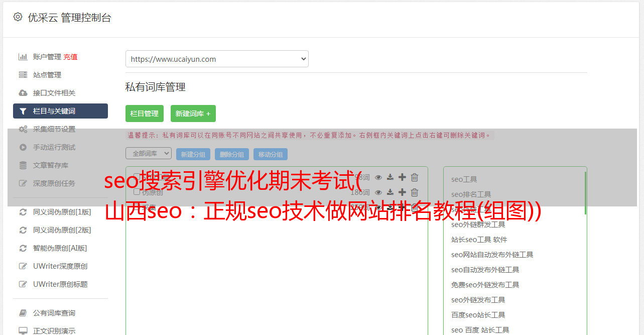Screen dimensions: 644x335
Task: Click the trash icon in the 186词 row
Action: point(415,192)
